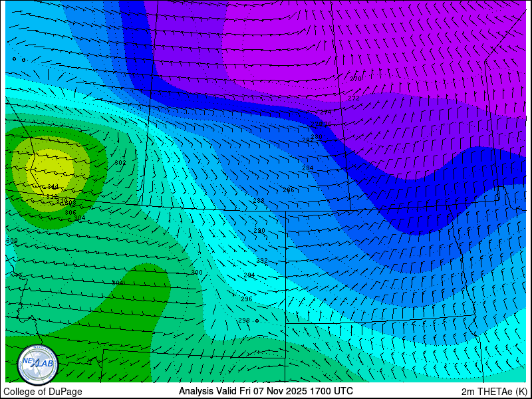Click the 292 contour label
Screen dimensions: 532x399
coord(262,261)
